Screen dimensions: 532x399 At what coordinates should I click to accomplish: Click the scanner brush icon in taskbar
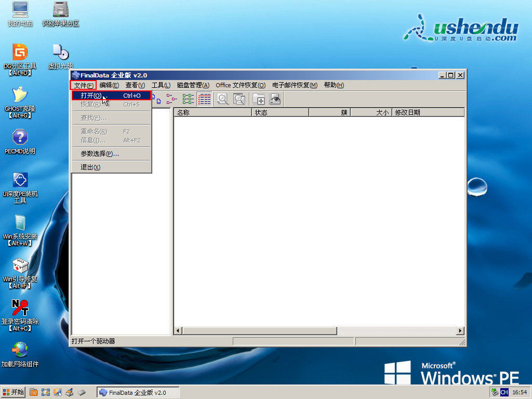[x=70, y=393]
